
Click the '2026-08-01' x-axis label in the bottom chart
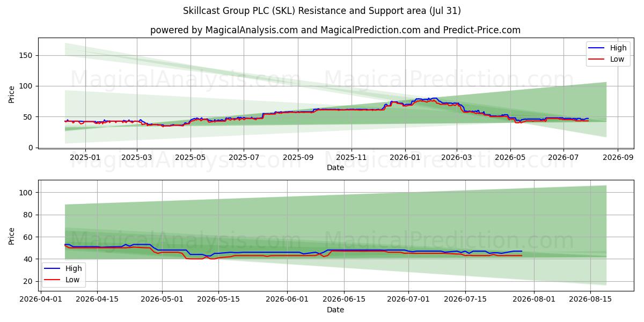[x=534, y=300]
